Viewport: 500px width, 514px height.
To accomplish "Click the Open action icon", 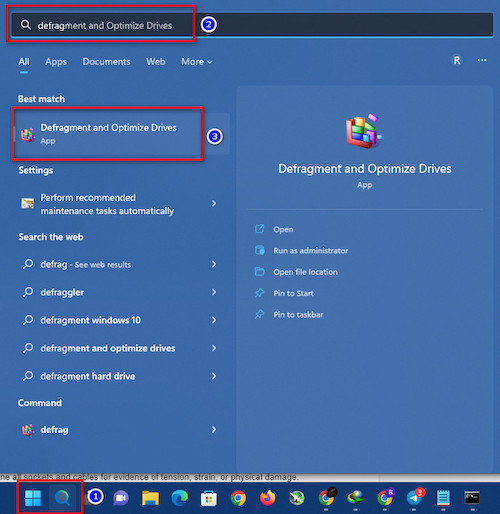I will (x=259, y=229).
